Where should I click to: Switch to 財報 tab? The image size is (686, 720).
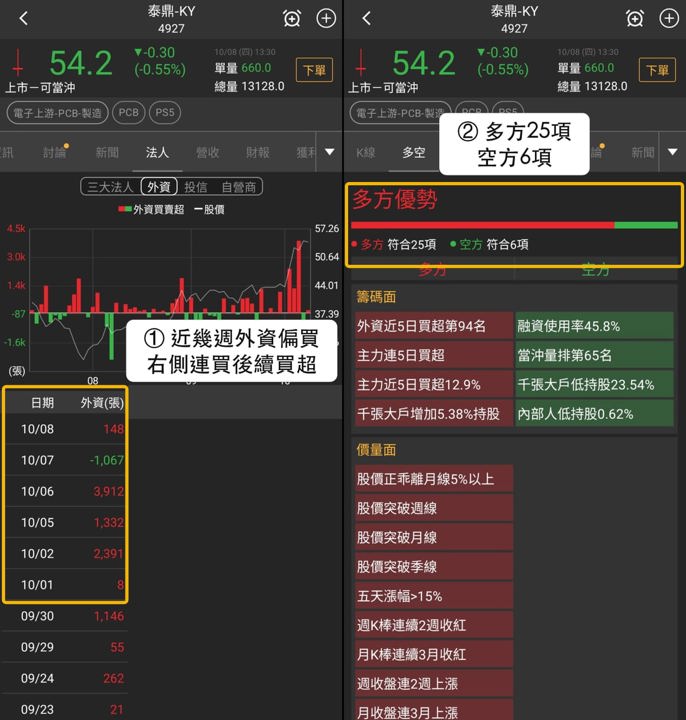[x=258, y=152]
